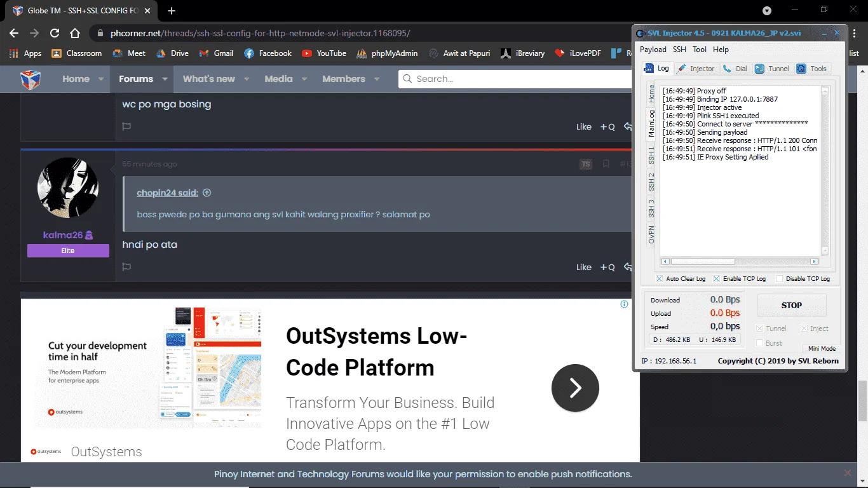The image size is (868, 488).
Task: Click the round arrow button on OutSystems ad
Action: pos(575,388)
